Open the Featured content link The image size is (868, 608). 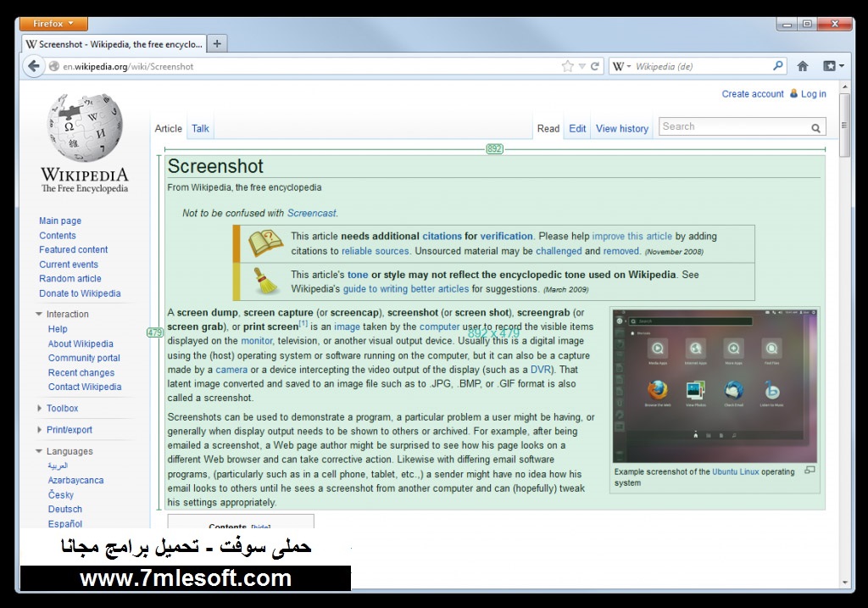click(74, 250)
